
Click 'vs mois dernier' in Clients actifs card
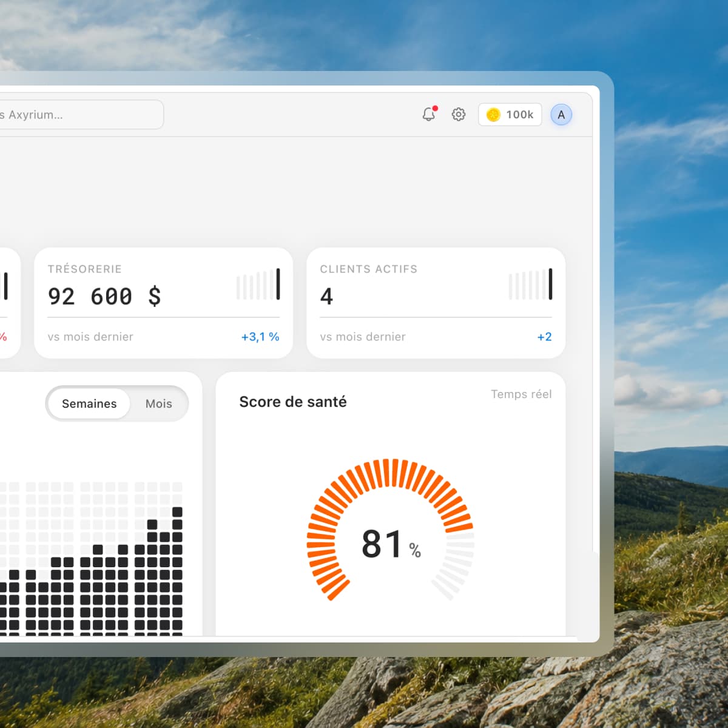(363, 337)
